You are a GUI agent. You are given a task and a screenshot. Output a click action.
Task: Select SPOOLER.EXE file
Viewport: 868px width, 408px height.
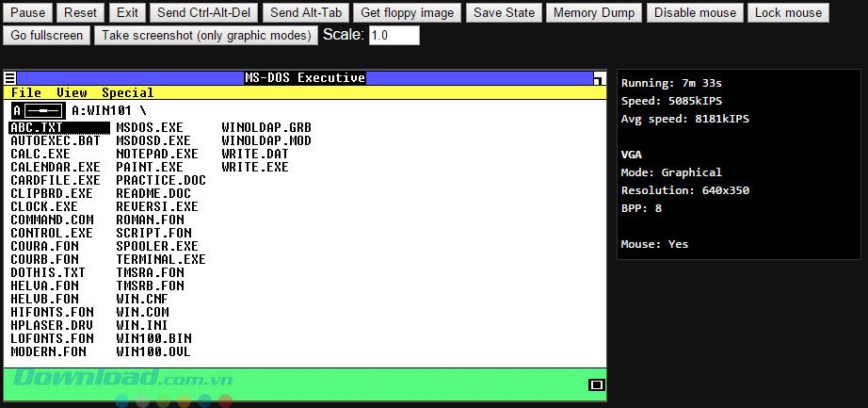point(156,246)
